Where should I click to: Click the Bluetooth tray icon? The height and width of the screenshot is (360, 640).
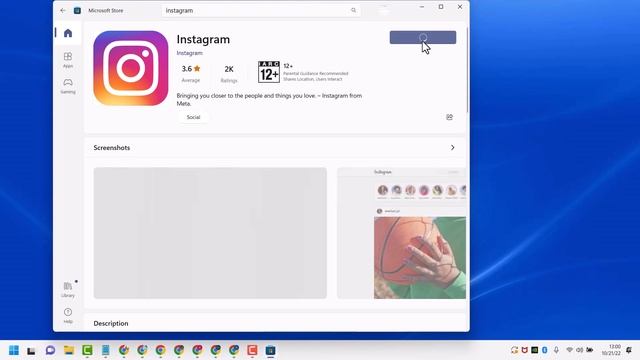click(x=544, y=350)
